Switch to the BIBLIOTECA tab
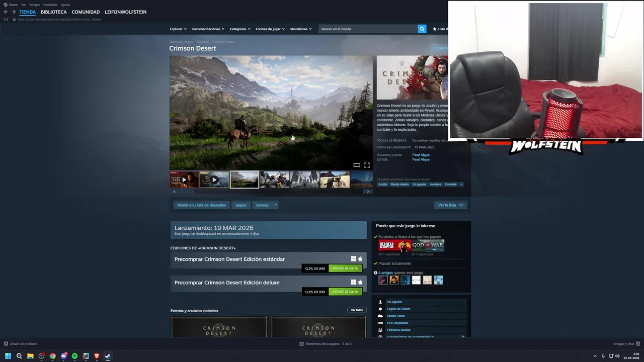644x362 pixels. coord(54,12)
